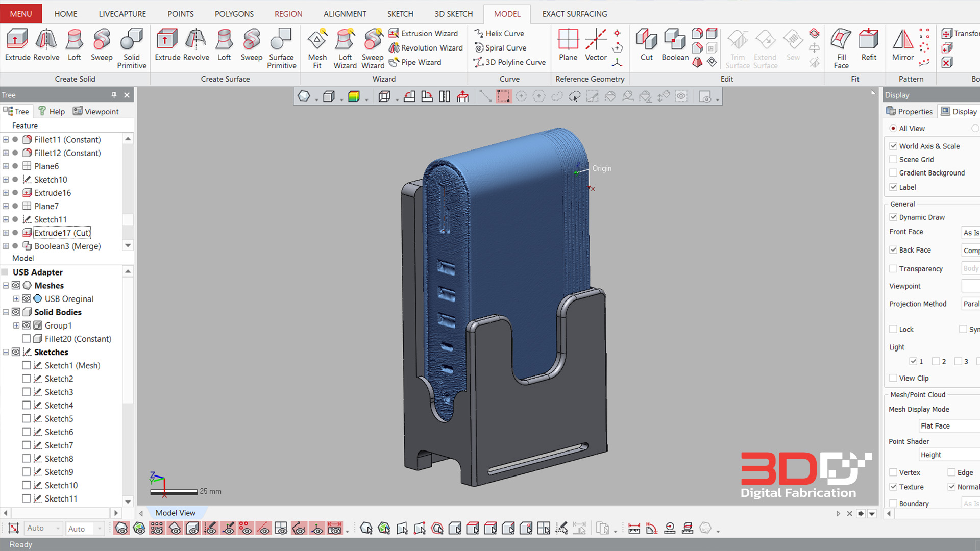
Task: Open the Help tab in Tree panel
Action: click(x=51, y=111)
